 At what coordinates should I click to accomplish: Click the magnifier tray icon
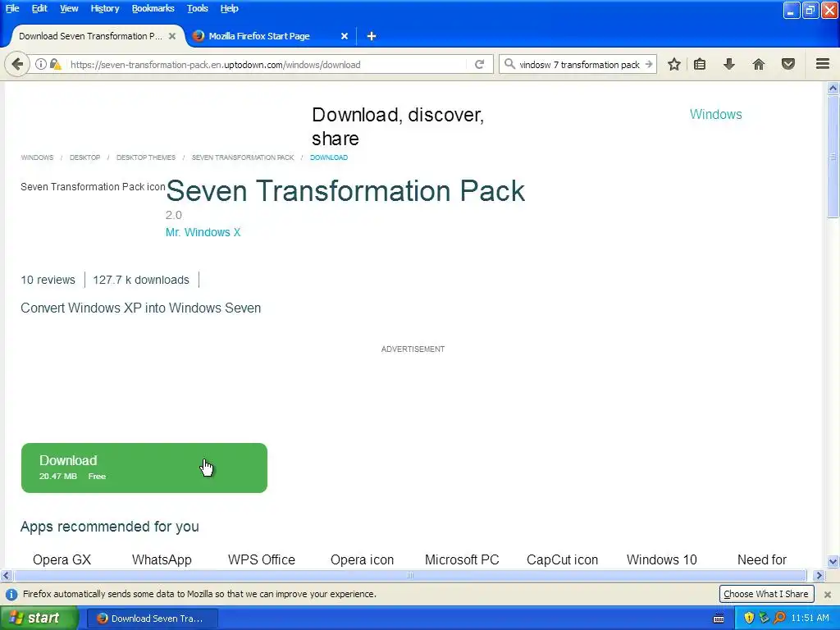pyautogui.click(x=779, y=618)
